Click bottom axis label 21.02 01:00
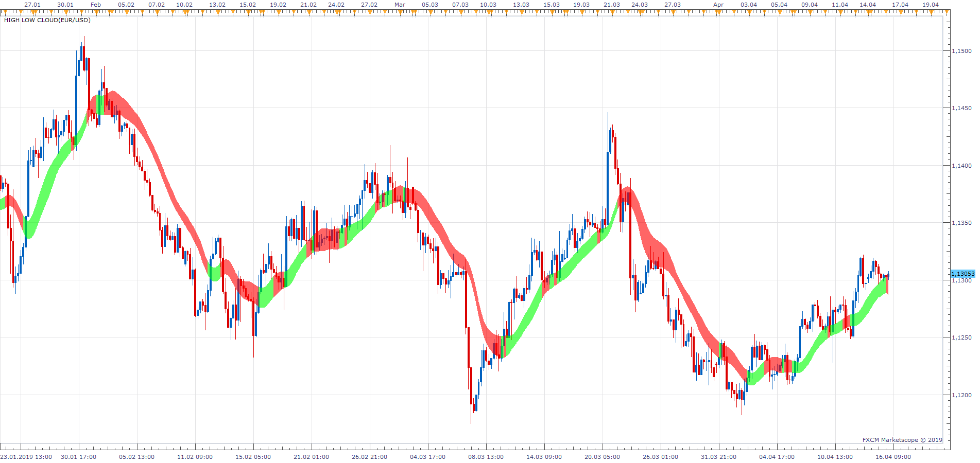The height and width of the screenshot is (463, 980). [x=312, y=457]
